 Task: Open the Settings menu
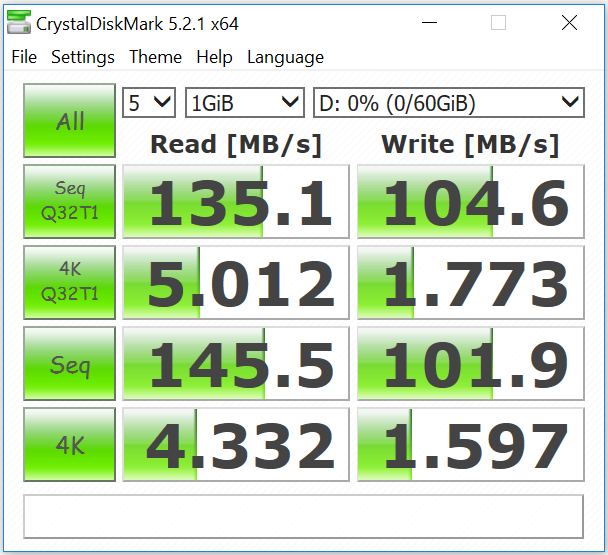(83, 57)
